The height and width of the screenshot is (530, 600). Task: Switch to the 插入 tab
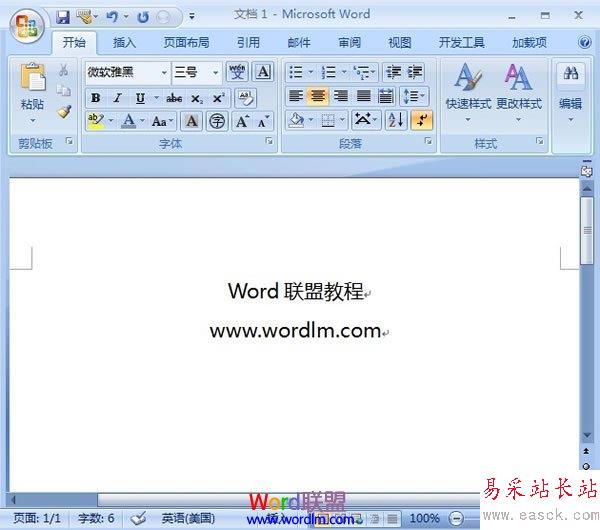pos(125,42)
